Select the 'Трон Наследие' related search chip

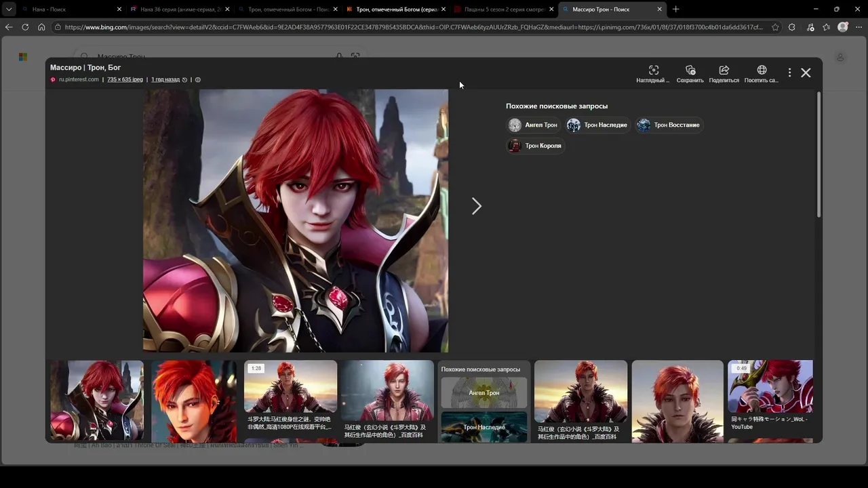pyautogui.click(x=597, y=125)
